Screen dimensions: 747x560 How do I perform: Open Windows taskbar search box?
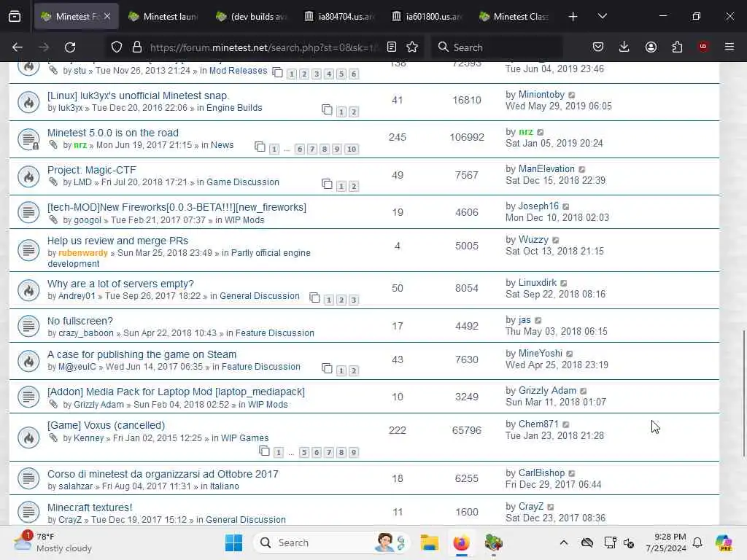coord(331,542)
